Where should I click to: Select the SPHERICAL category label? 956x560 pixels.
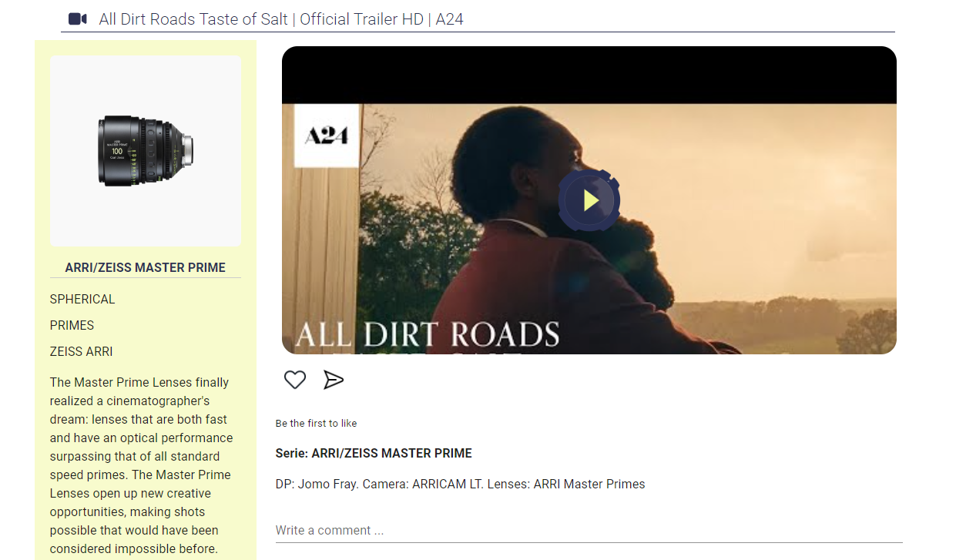(82, 299)
